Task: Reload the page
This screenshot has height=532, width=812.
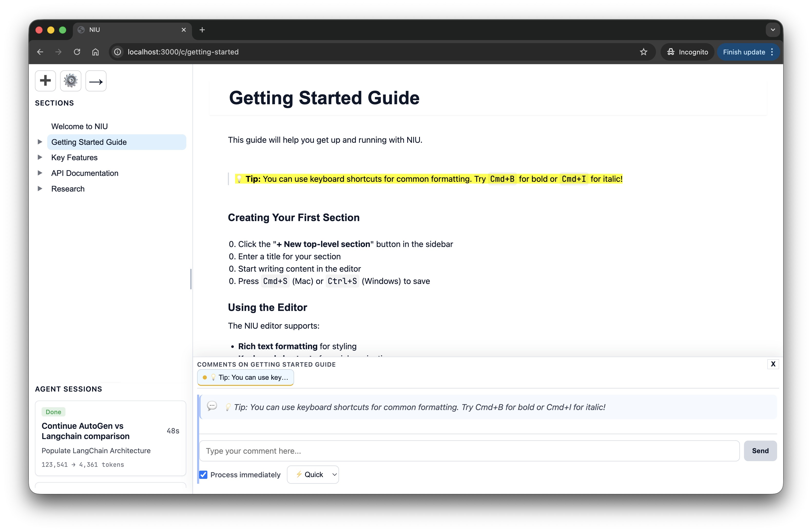Action: [77, 52]
